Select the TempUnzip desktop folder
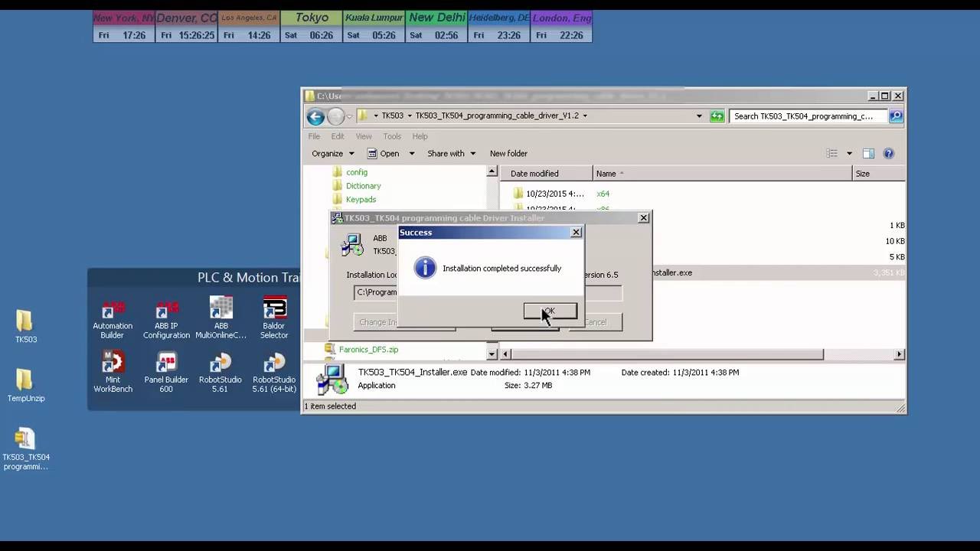Image resolution: width=980 pixels, height=551 pixels. [25, 386]
